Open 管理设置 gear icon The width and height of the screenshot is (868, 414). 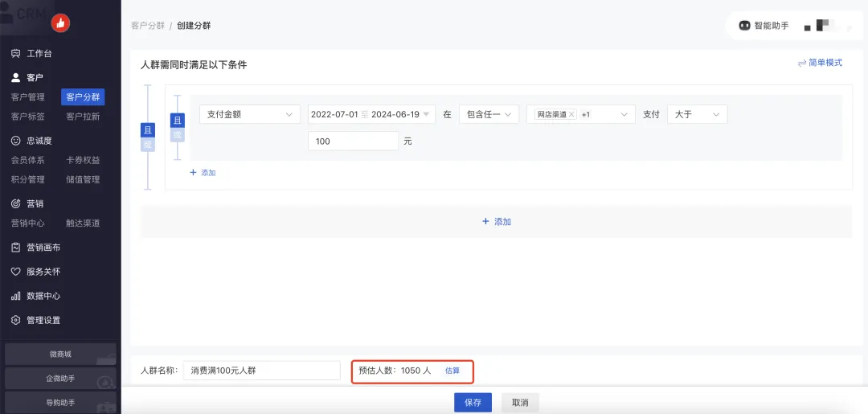[x=15, y=320]
